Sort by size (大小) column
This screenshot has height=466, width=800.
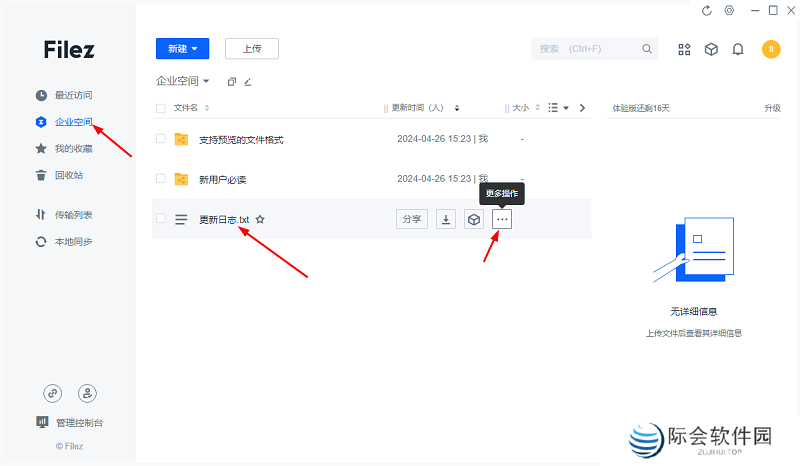coord(526,108)
